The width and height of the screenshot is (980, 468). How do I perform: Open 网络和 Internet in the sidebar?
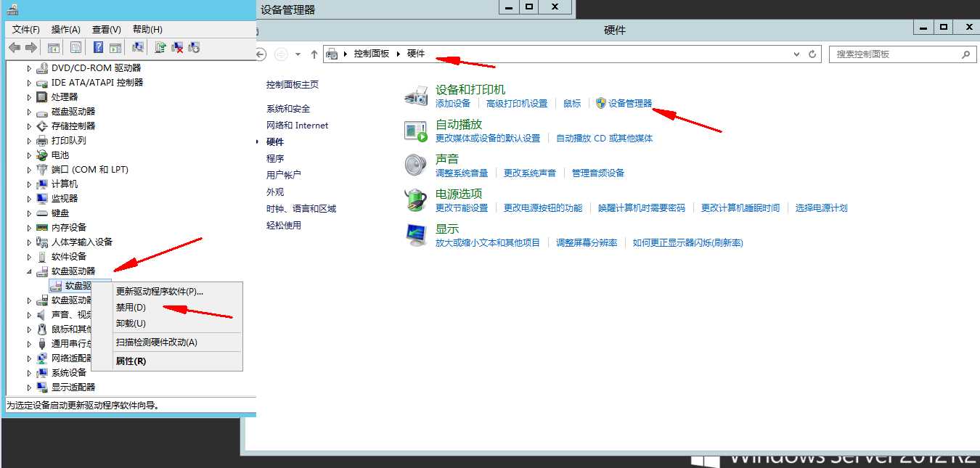(298, 125)
